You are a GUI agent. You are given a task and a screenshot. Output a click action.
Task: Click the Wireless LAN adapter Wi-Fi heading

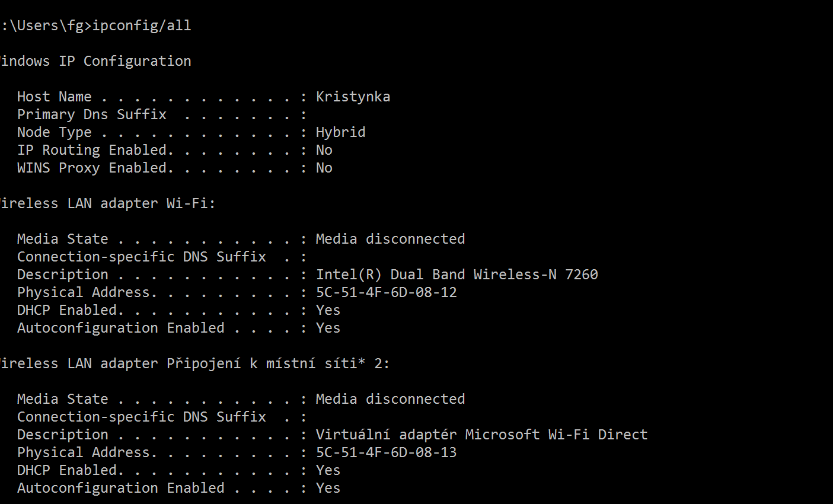point(107,203)
